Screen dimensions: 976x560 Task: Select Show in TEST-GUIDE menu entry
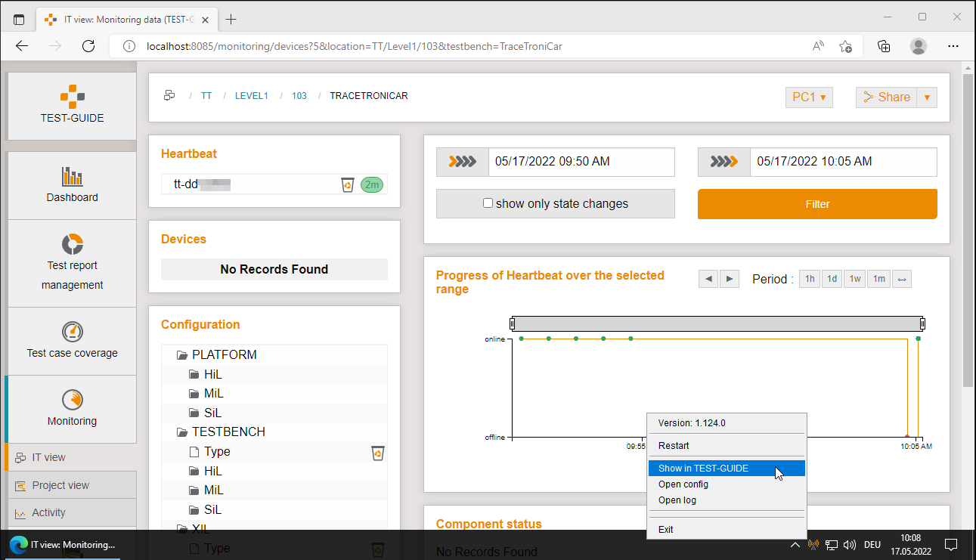point(703,469)
